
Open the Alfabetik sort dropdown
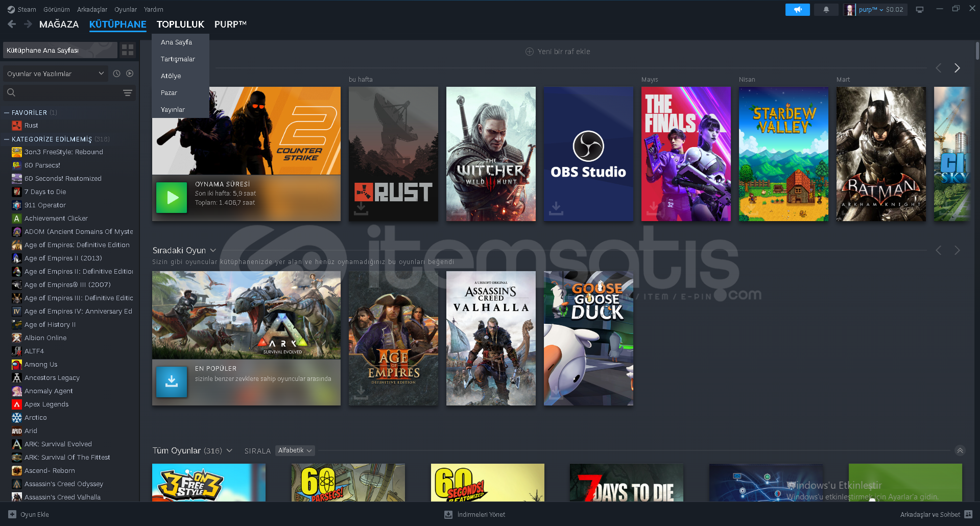pyautogui.click(x=295, y=450)
